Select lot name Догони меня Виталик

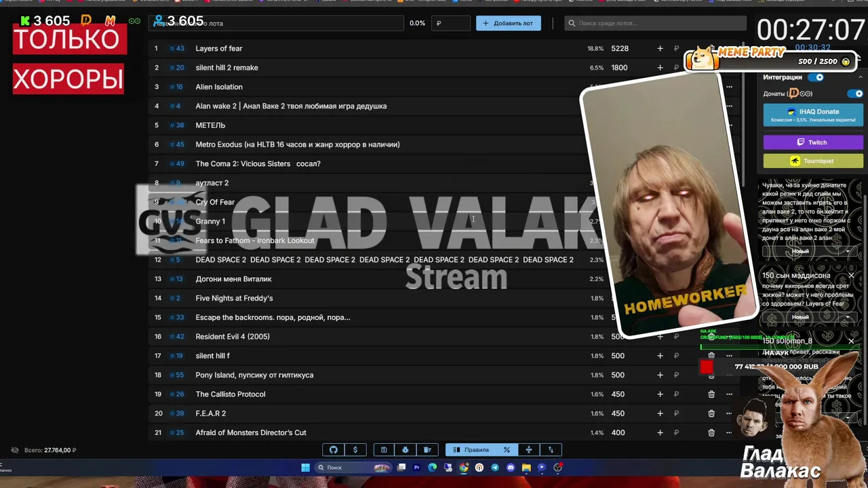pyautogui.click(x=233, y=279)
